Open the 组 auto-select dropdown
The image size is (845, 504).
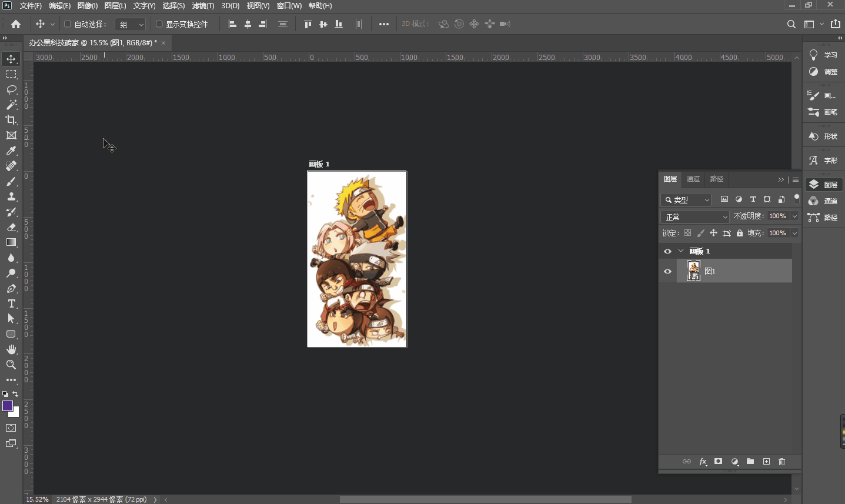130,24
